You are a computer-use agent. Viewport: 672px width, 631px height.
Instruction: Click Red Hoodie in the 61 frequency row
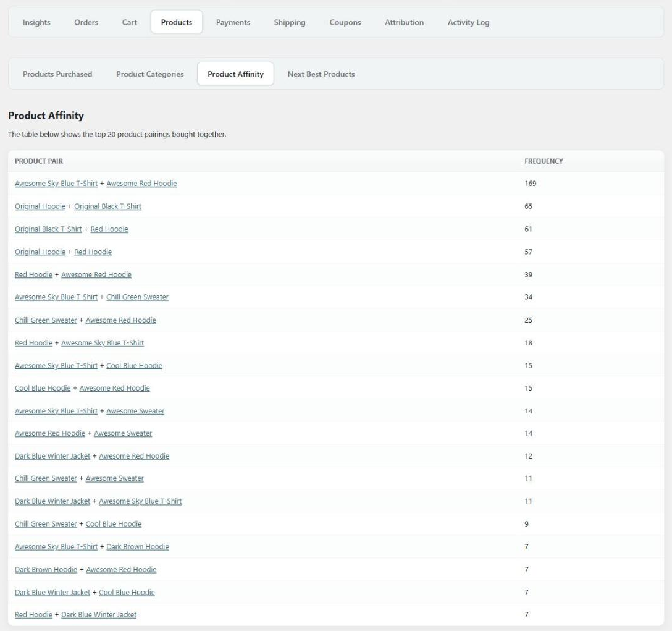click(x=109, y=229)
